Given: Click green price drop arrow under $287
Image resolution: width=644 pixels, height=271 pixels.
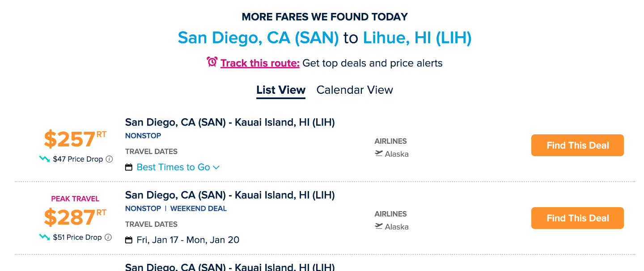Looking at the screenshot, I should point(44,237).
